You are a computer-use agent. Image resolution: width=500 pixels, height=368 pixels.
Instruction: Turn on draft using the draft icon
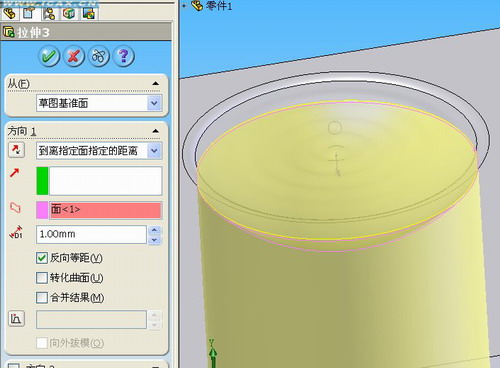(x=16, y=319)
